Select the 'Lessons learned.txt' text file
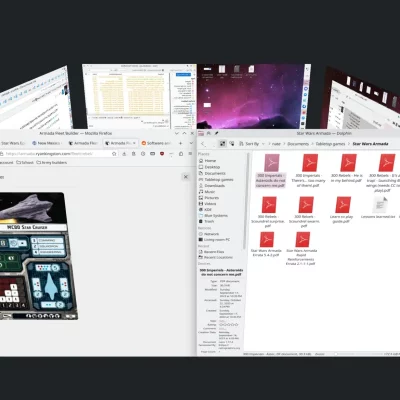 click(x=379, y=208)
